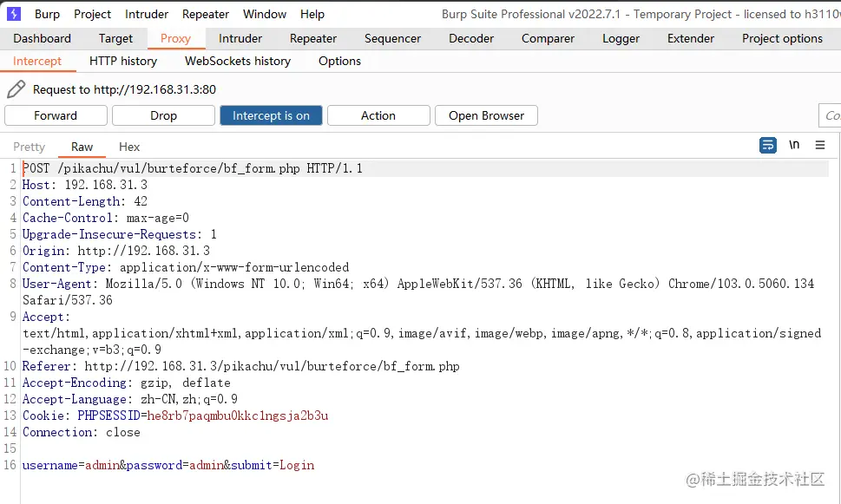Screen dimensions: 841x504
Task: Click the PHPSESSID cookie value
Action: pos(238,416)
